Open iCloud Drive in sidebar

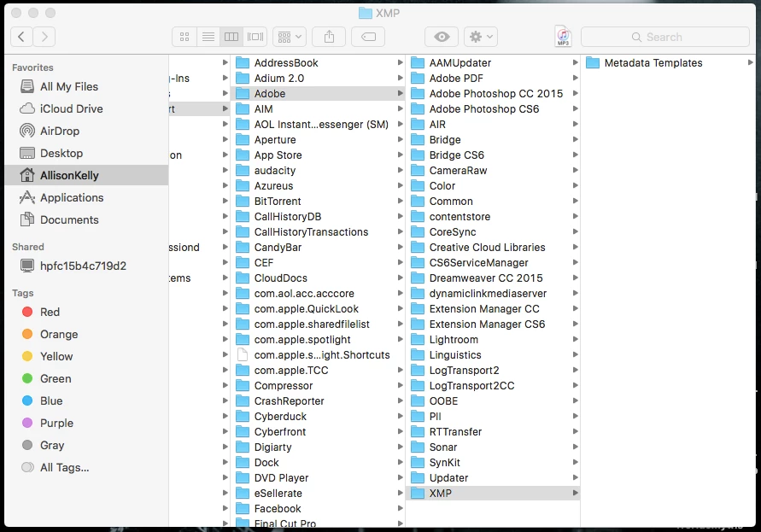click(86, 108)
